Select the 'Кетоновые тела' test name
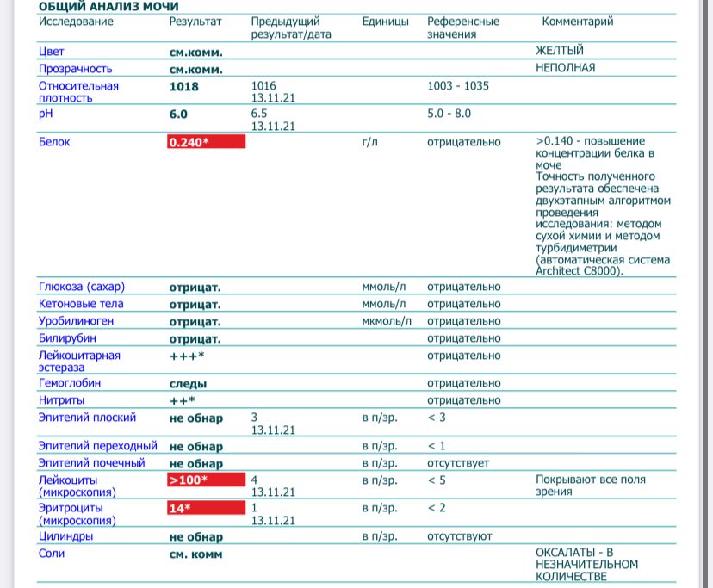Viewport: 713px width, 588px height. [81, 304]
